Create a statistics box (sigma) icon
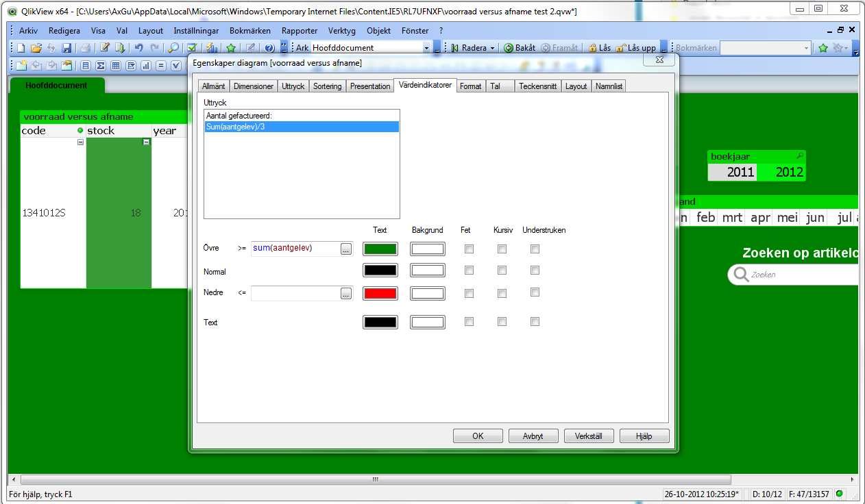 tap(101, 66)
